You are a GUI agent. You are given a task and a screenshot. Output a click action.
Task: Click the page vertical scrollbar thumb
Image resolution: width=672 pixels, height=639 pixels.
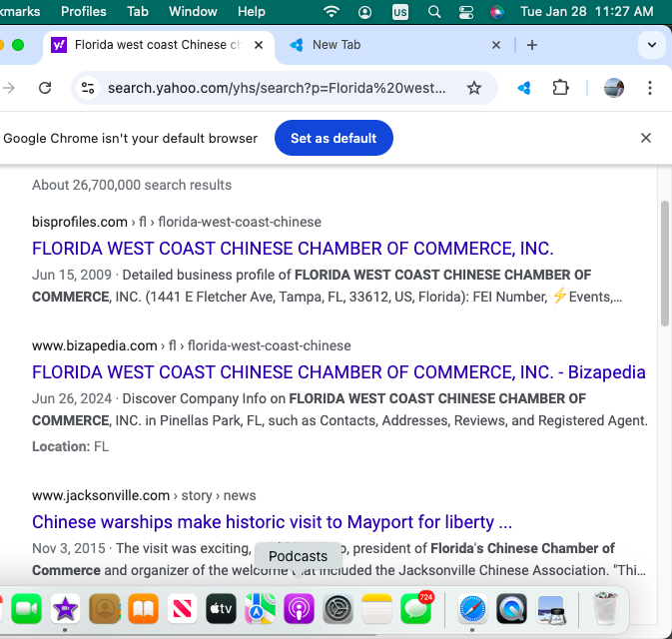click(x=665, y=264)
